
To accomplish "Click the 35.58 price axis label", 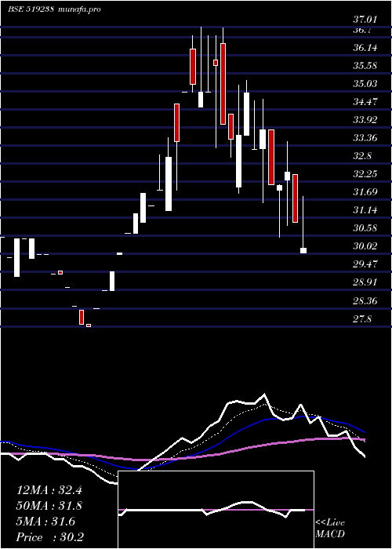I will pos(365,65).
